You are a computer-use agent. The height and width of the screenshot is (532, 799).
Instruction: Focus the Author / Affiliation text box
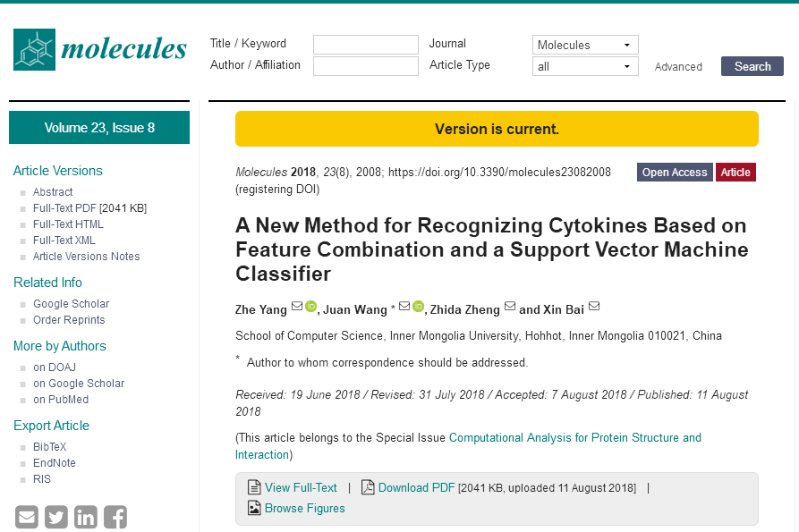point(366,66)
